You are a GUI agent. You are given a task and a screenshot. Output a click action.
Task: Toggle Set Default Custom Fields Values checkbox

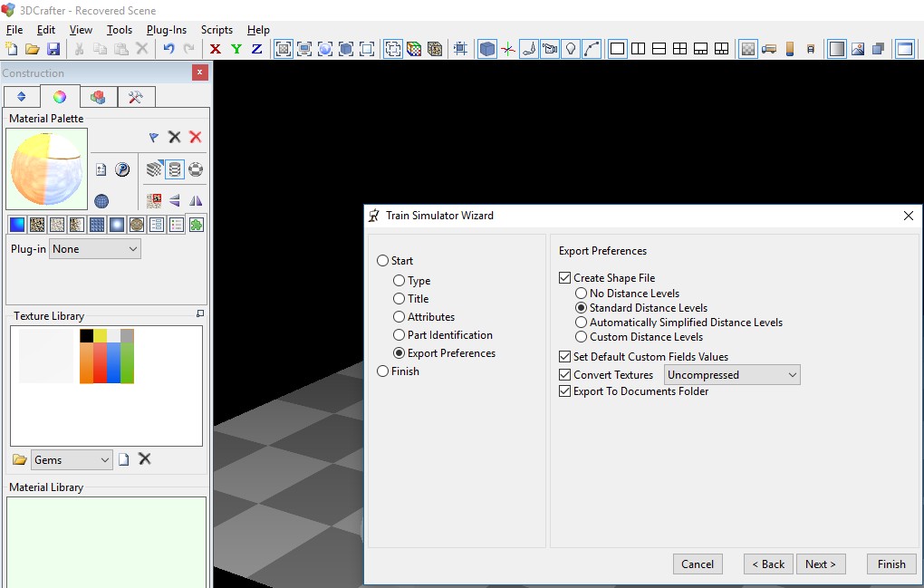[564, 356]
